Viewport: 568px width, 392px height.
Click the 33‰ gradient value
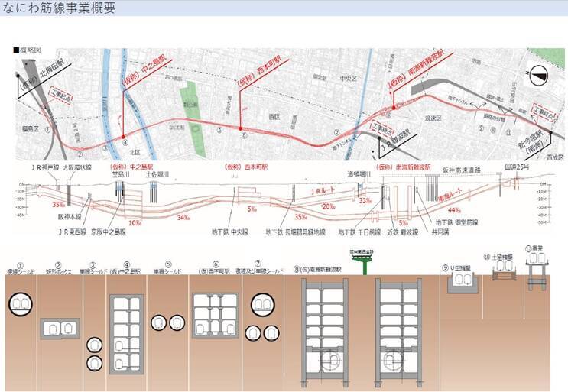(365, 200)
